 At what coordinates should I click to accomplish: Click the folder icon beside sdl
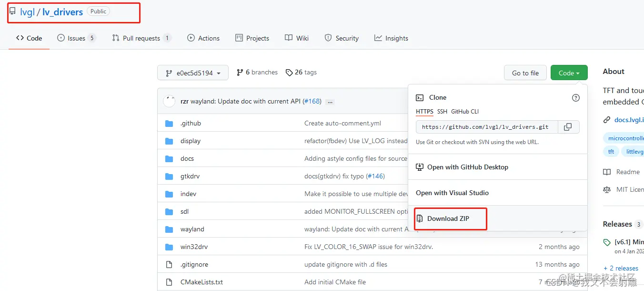tap(169, 211)
